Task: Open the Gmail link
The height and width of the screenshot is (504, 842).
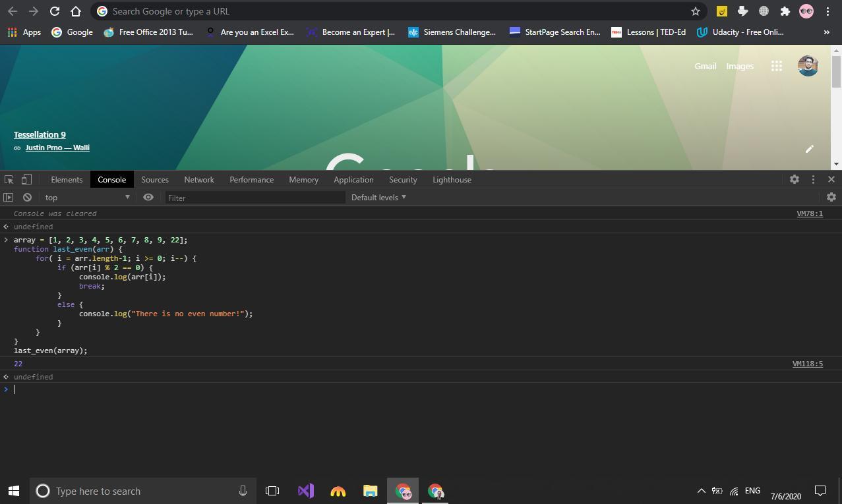Action: click(x=705, y=66)
